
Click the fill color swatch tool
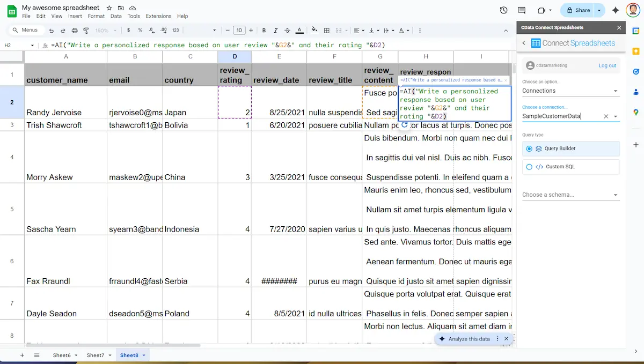tap(314, 30)
